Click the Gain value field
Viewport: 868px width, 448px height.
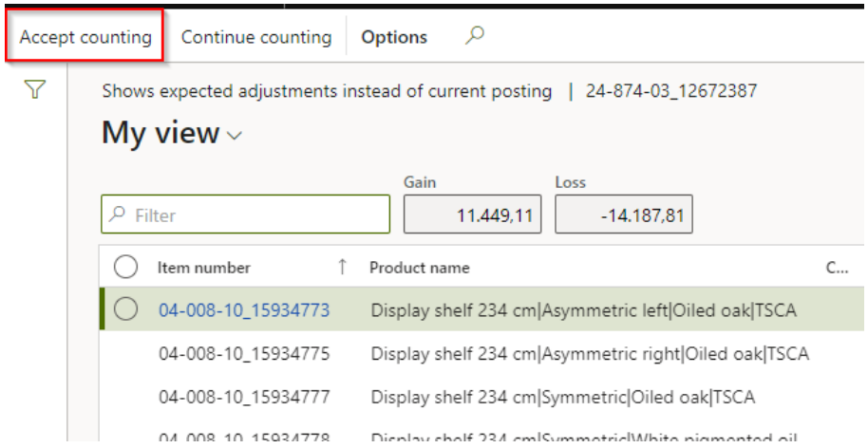pos(472,215)
